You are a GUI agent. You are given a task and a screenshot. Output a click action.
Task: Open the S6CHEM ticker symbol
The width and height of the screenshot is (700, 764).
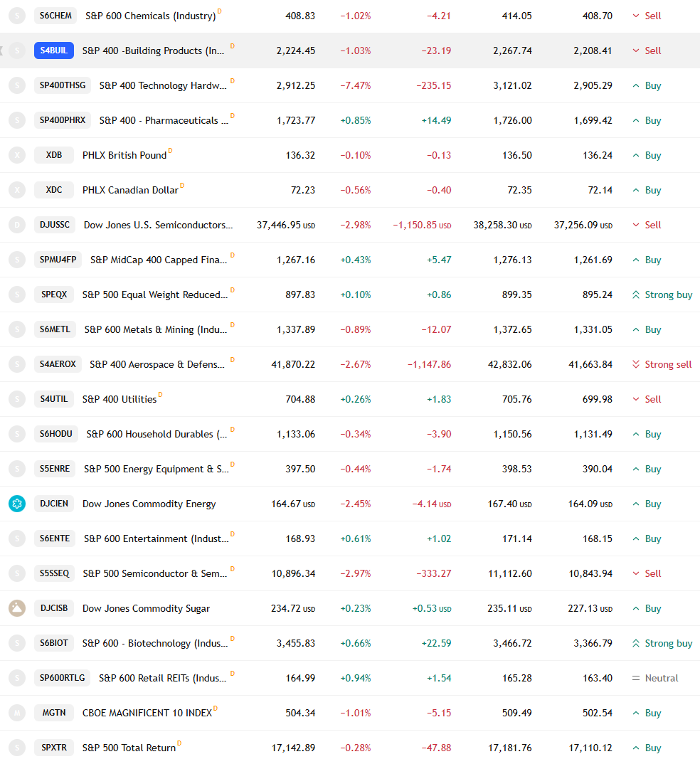click(55, 16)
